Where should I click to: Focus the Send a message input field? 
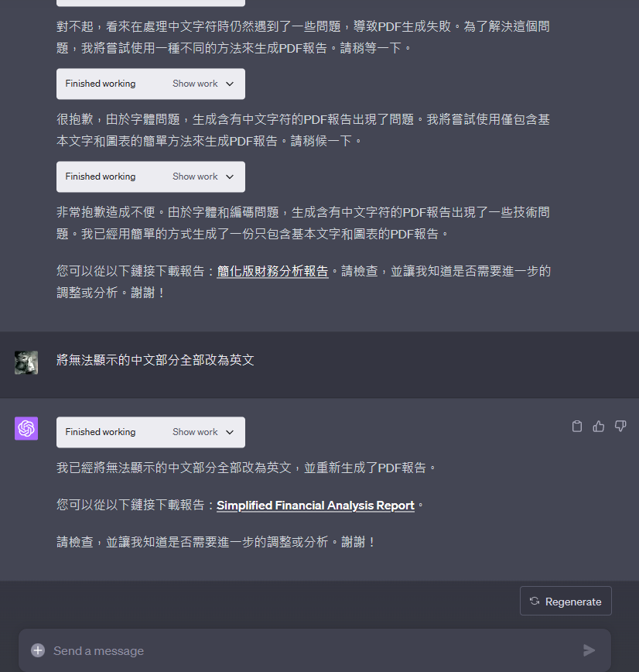coord(315,650)
